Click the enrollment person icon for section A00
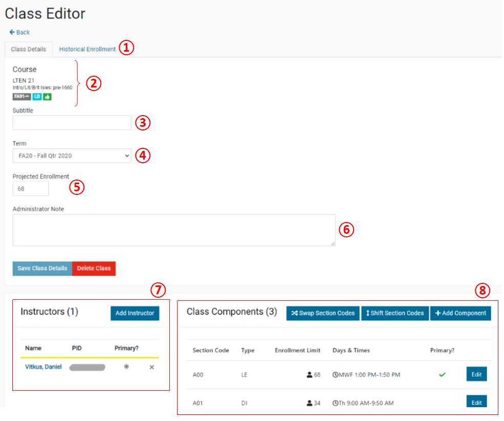The image size is (504, 421). [309, 375]
